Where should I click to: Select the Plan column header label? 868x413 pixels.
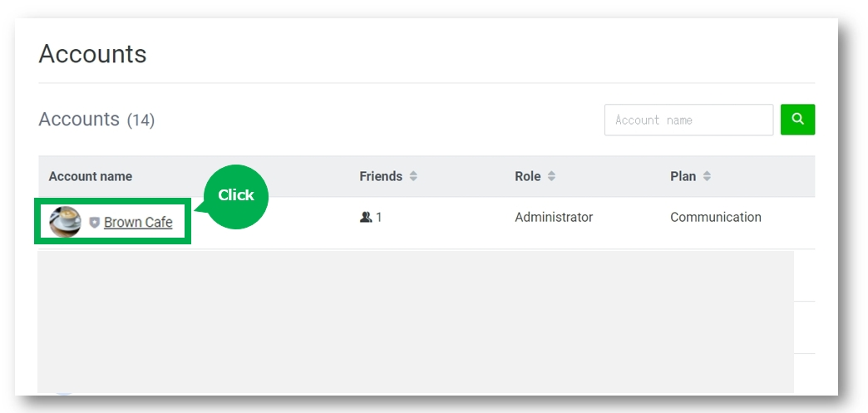(x=683, y=176)
